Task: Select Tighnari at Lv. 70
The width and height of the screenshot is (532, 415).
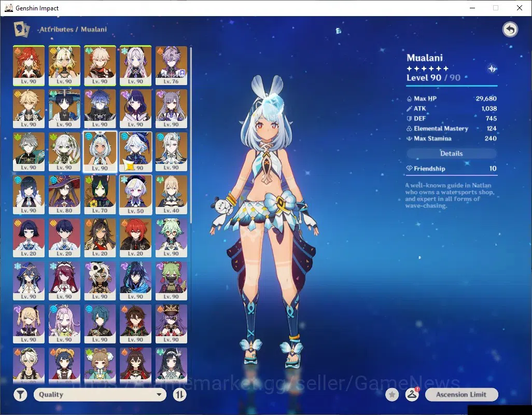Action: 100,195
